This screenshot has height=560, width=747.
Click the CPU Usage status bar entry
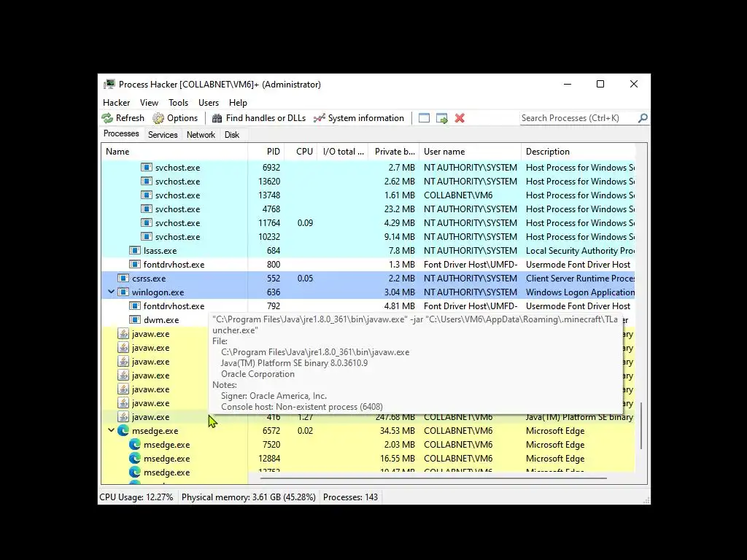136,497
